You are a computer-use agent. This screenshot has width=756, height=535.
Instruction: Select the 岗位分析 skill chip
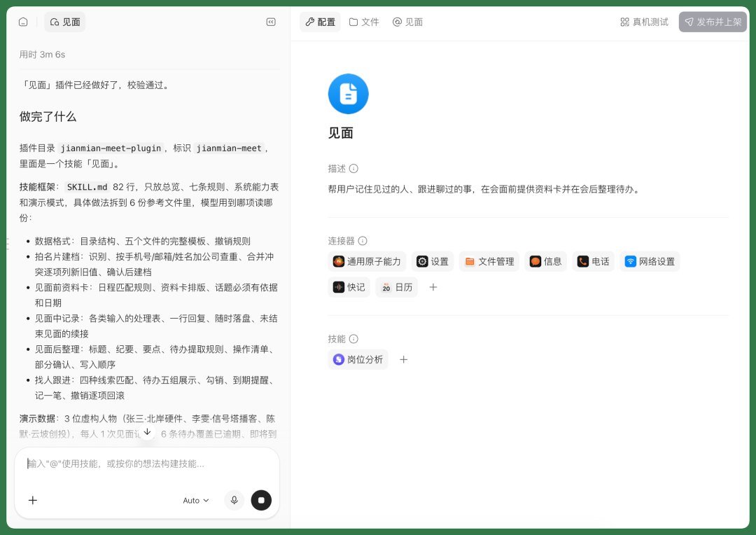click(358, 359)
